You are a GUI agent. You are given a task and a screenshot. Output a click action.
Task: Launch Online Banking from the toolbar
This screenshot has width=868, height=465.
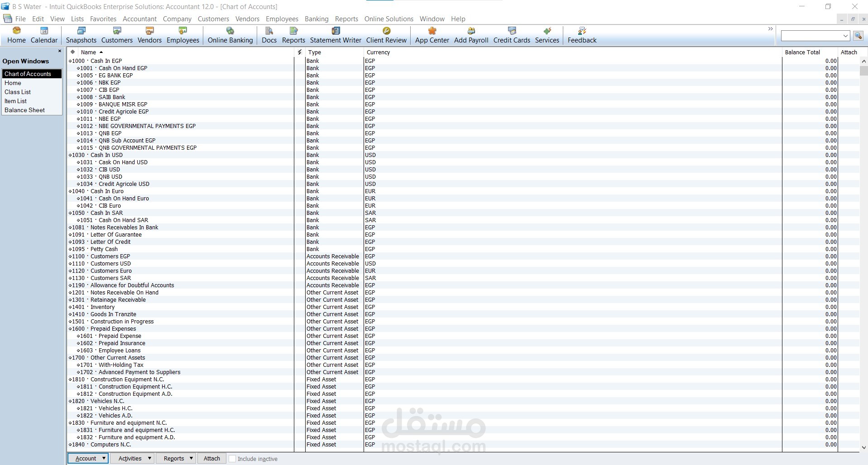[x=230, y=35]
